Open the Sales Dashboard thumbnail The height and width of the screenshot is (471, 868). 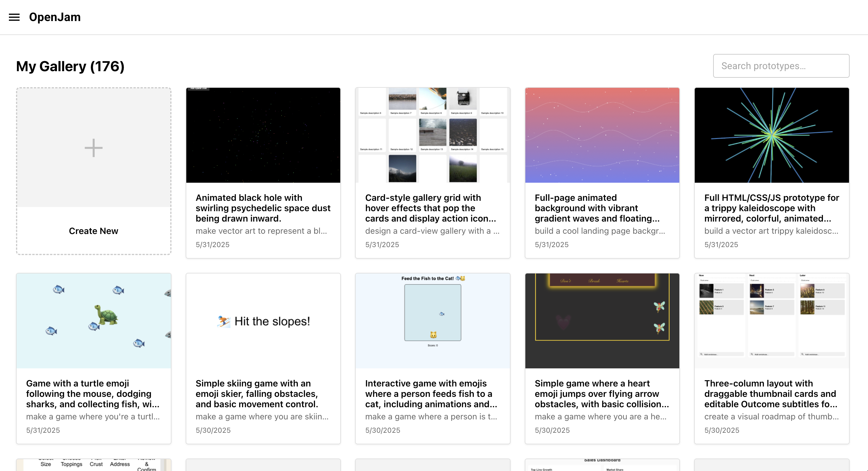point(602,465)
